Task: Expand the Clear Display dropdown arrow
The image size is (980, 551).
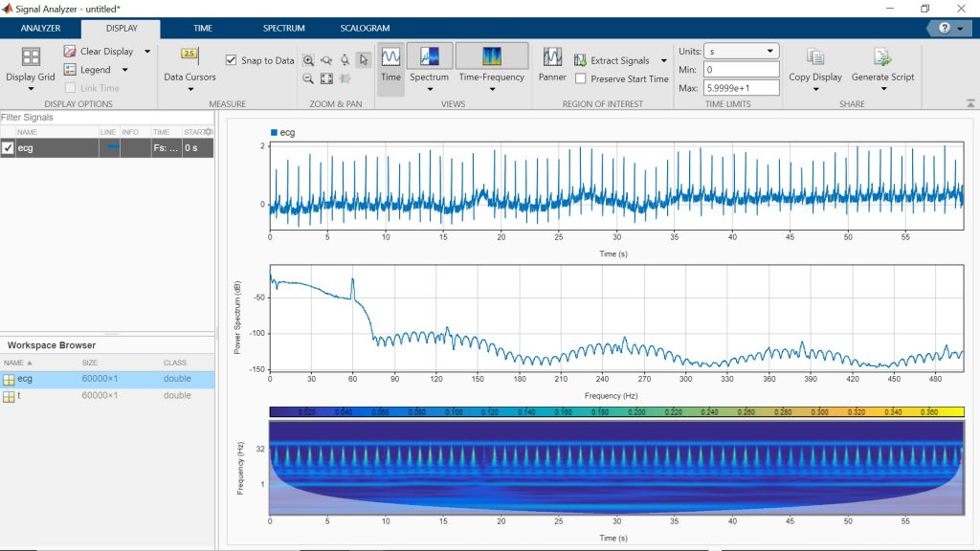Action: [x=147, y=52]
